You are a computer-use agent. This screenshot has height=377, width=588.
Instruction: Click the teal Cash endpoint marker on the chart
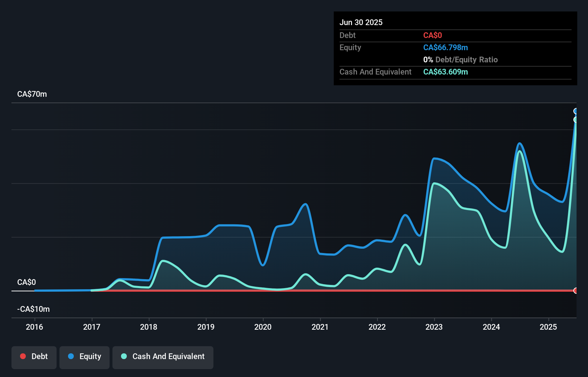tap(576, 120)
